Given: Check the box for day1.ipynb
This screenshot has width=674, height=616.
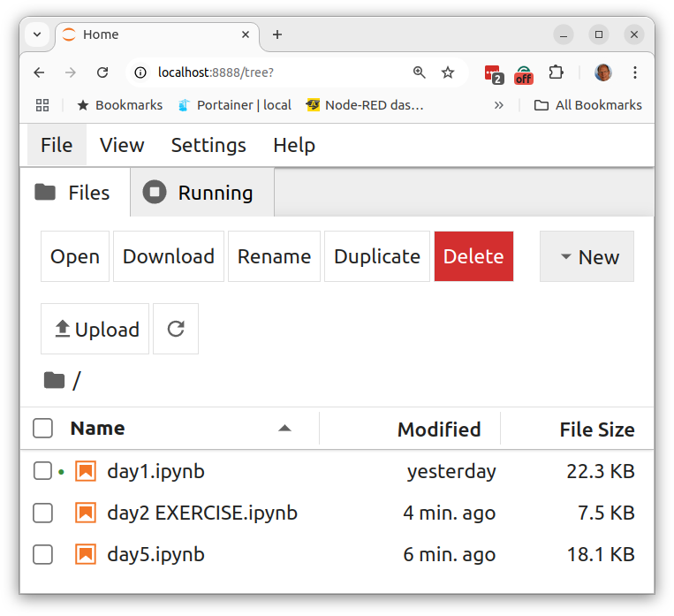Looking at the screenshot, I should pos(42,471).
